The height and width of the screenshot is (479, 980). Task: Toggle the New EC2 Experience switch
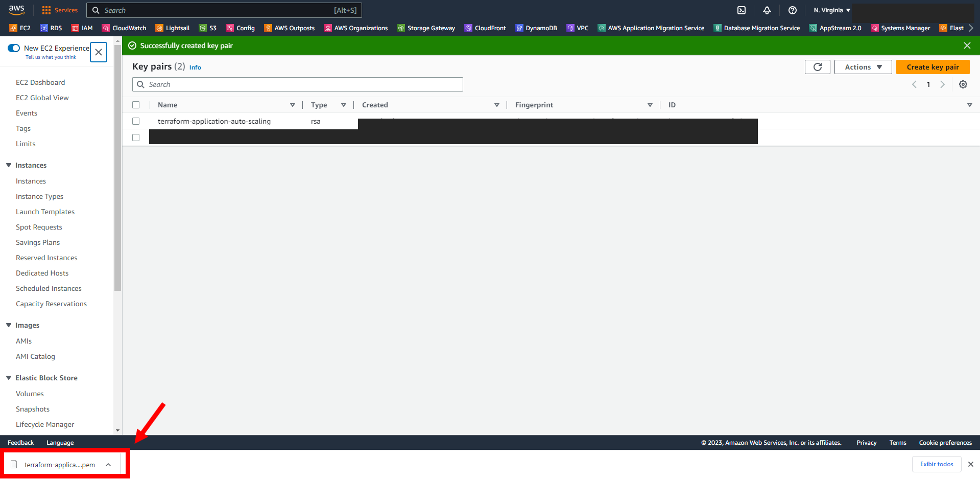[14, 48]
